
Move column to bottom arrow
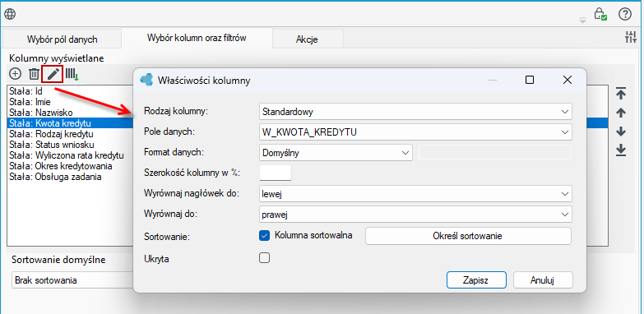point(621,150)
